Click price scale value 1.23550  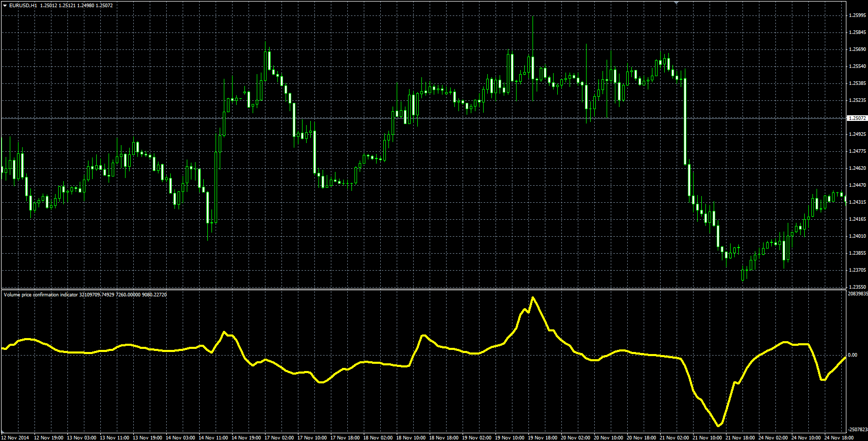click(x=857, y=287)
